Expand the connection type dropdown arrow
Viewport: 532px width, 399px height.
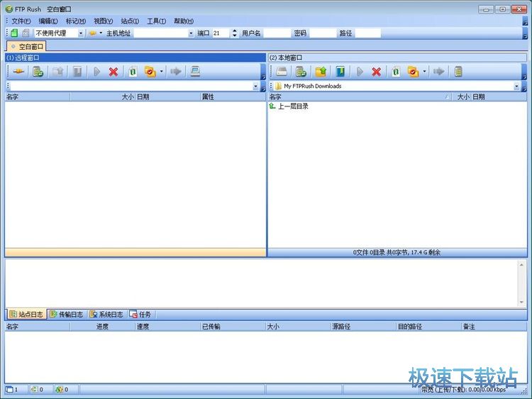(101, 33)
